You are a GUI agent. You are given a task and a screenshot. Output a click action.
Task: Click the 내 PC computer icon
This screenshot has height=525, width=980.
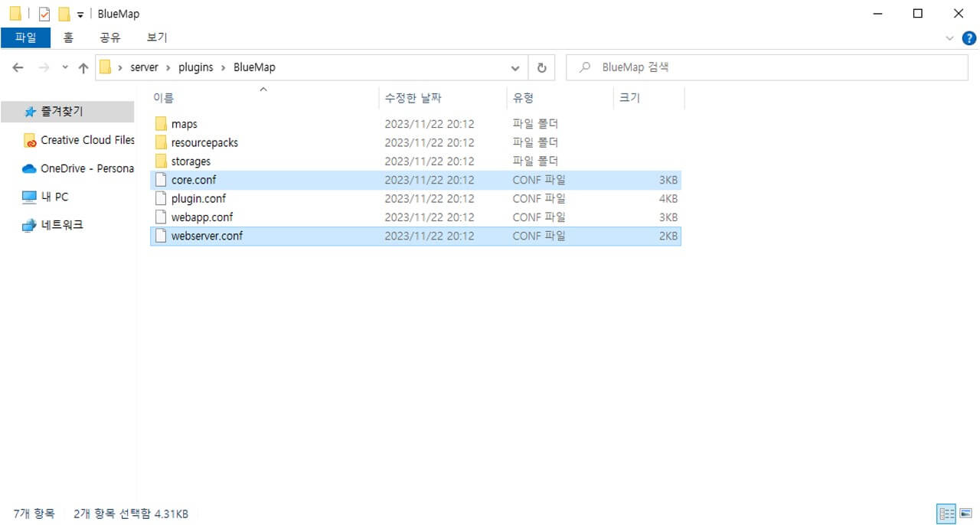pyautogui.click(x=30, y=197)
